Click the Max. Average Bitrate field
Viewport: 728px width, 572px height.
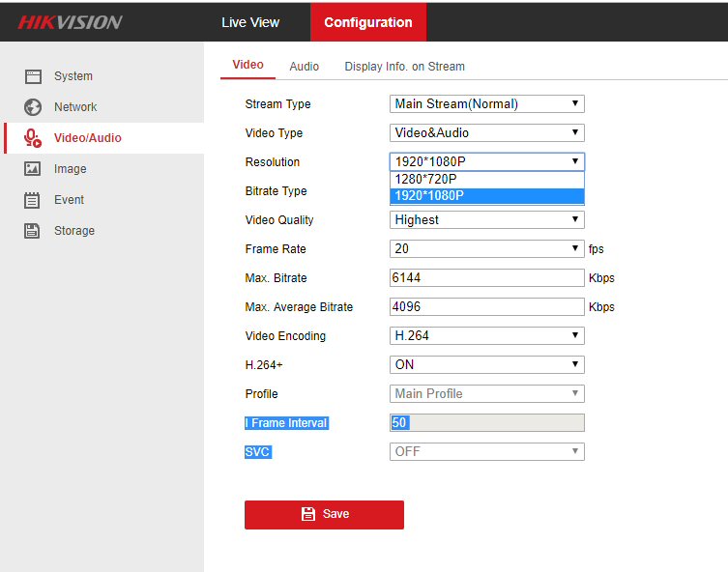(486, 307)
